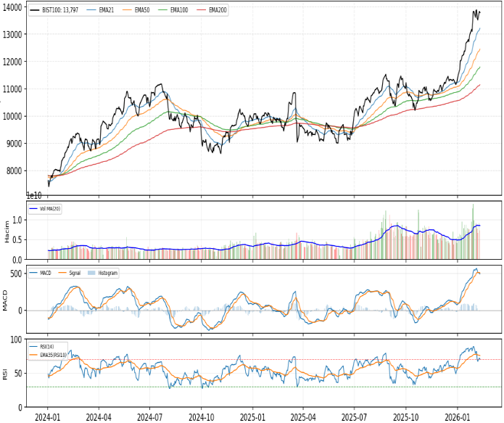504x423 pixels.
Task: Click the RSI y-axis title
Action: coord(6,373)
